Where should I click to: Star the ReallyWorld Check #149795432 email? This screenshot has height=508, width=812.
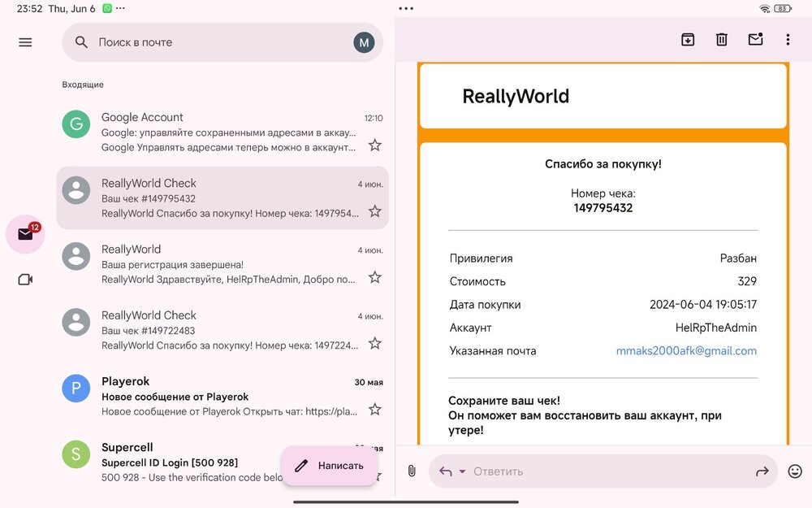pos(375,211)
